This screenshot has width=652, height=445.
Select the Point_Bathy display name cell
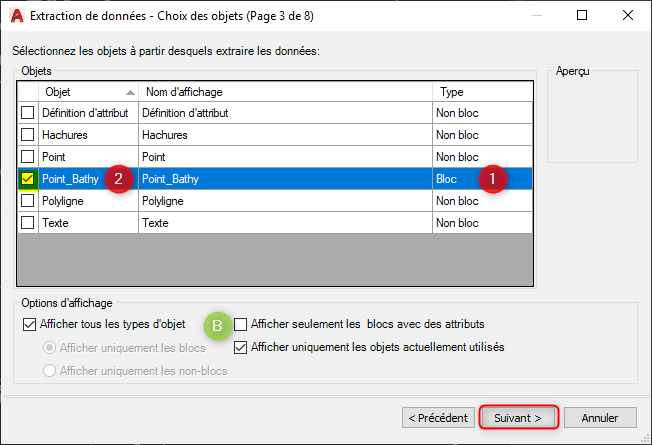tap(285, 179)
